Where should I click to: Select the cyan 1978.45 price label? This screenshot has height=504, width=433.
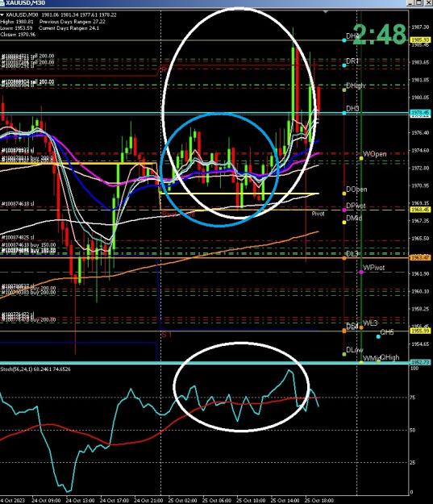click(420, 113)
